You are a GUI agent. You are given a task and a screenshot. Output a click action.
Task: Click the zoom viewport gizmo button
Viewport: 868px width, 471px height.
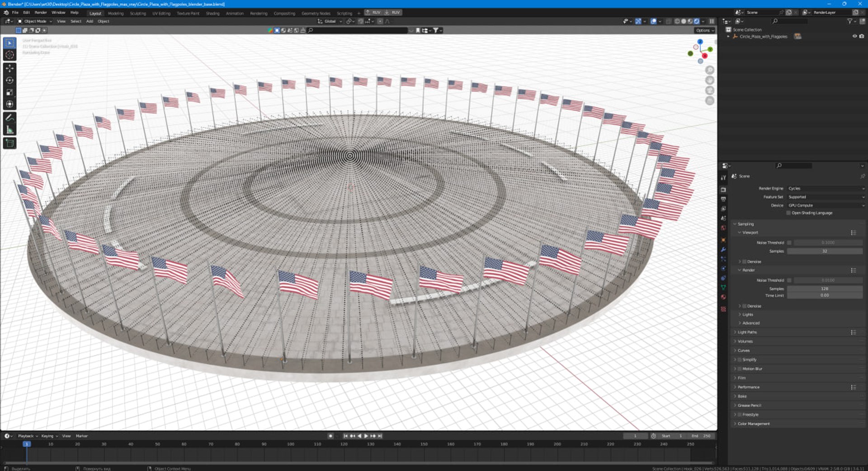pos(710,70)
